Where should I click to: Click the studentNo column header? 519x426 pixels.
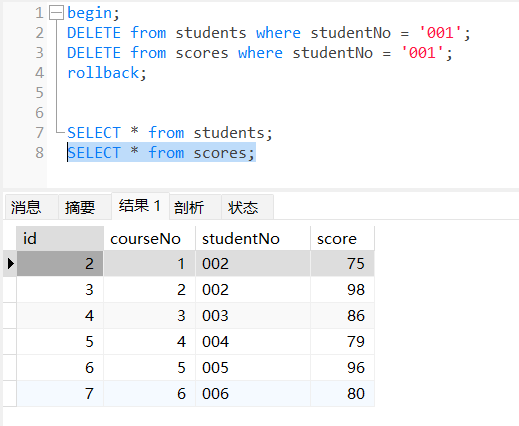coord(253,238)
